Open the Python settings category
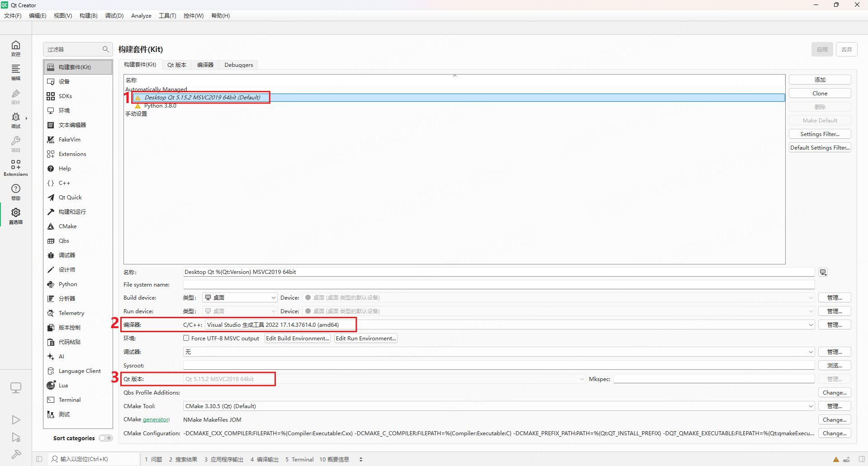This screenshot has width=868, height=466. [78, 284]
